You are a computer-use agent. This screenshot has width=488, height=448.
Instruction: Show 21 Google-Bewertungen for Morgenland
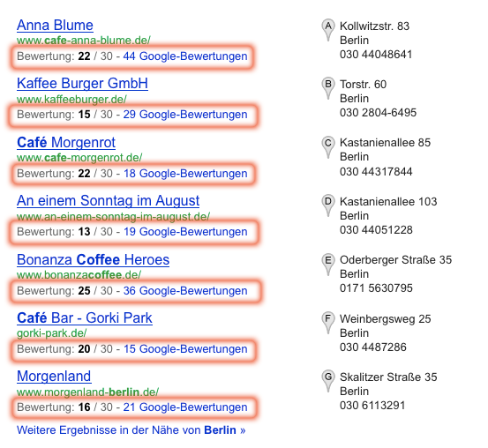(x=185, y=407)
